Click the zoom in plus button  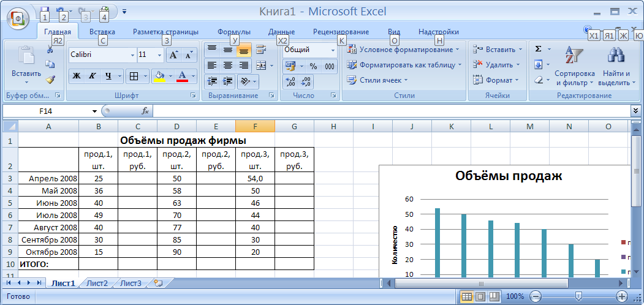[x=622, y=296]
